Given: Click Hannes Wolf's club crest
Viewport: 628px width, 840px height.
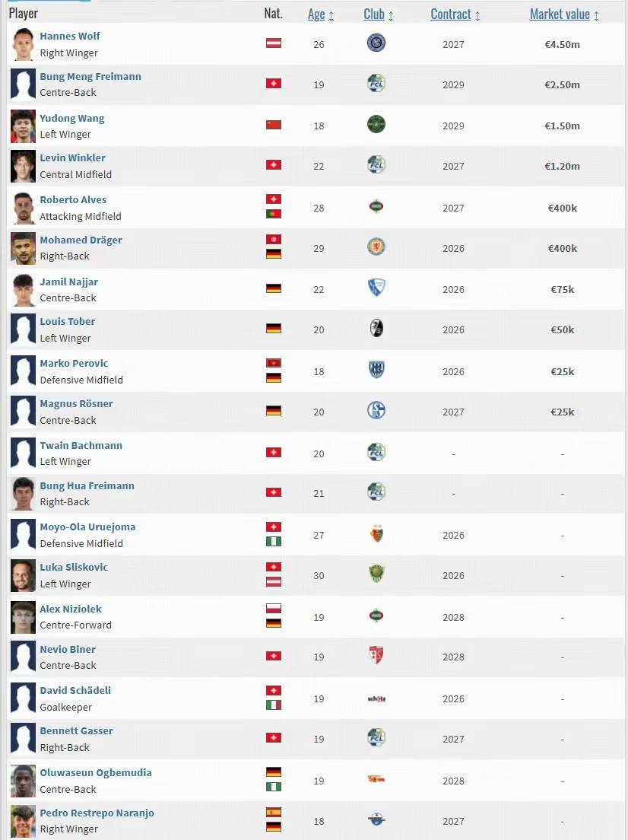Looking at the screenshot, I should [x=376, y=43].
